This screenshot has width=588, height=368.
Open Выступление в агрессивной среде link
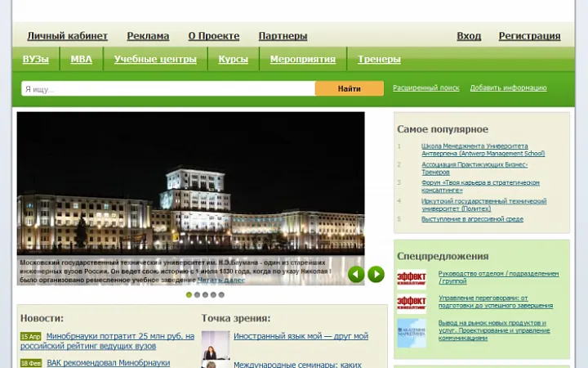pyautogui.click(x=472, y=219)
